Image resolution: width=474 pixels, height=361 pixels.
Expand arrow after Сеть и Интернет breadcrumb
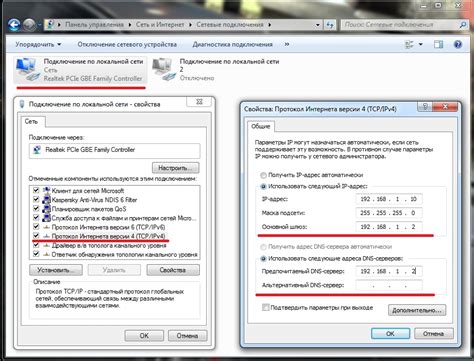(190, 25)
